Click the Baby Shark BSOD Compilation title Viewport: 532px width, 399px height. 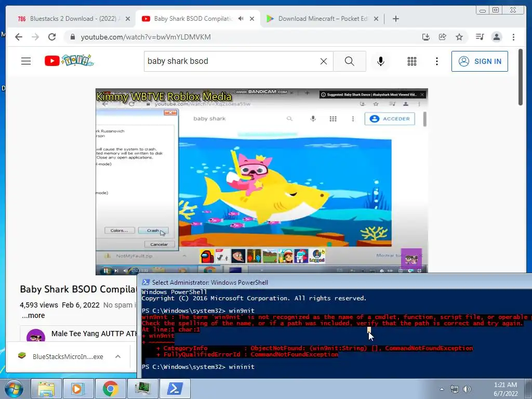click(x=78, y=289)
